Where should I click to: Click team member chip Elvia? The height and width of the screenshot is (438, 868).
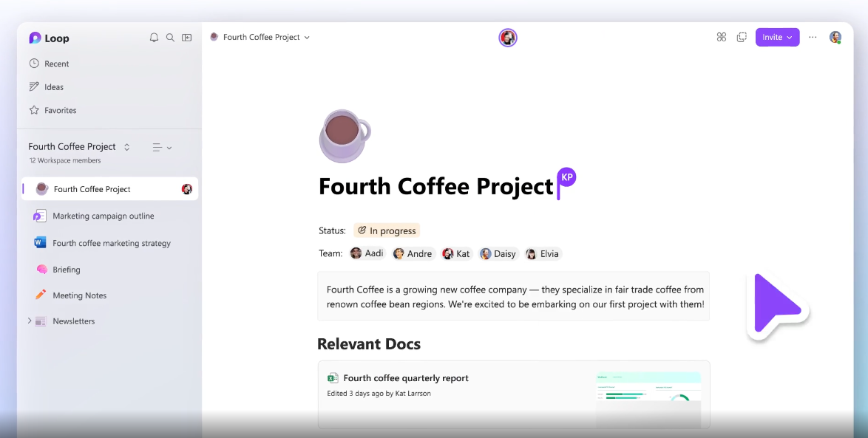point(543,254)
